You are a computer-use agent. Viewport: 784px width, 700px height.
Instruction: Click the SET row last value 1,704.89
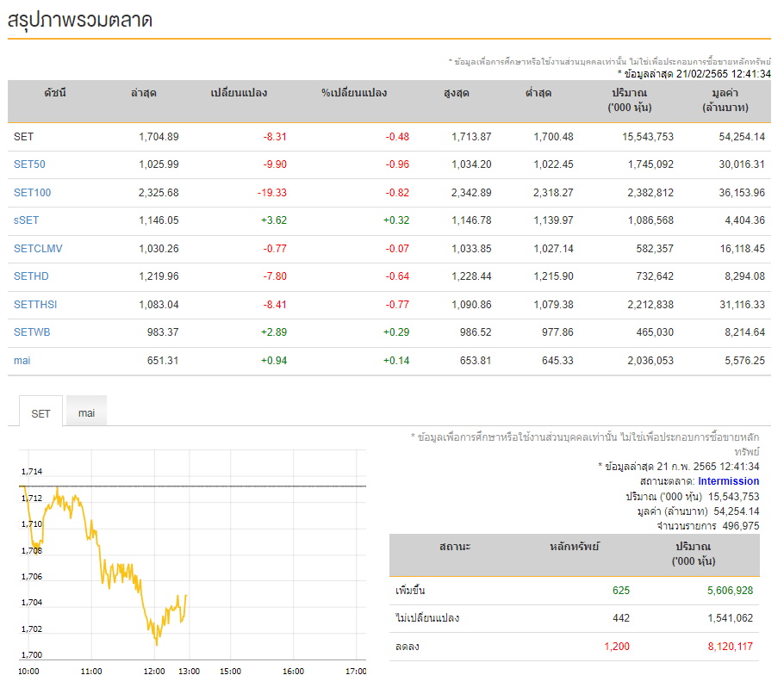point(159,137)
